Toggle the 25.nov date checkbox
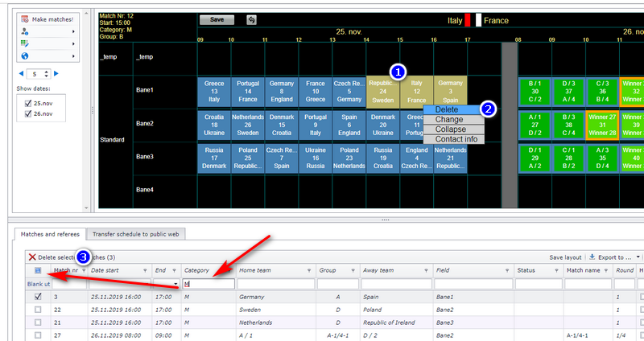The height and width of the screenshot is (341, 644). (x=28, y=104)
